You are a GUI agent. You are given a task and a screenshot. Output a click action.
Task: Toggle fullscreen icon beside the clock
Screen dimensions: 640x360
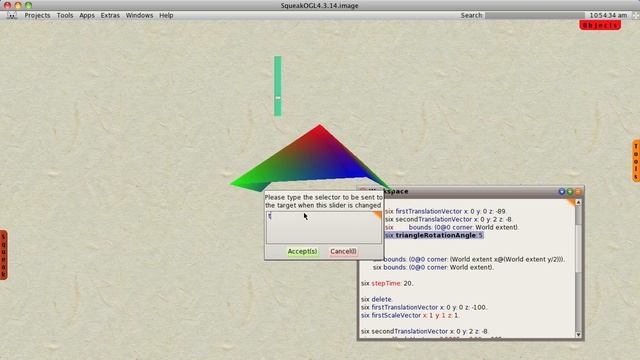(636, 15)
